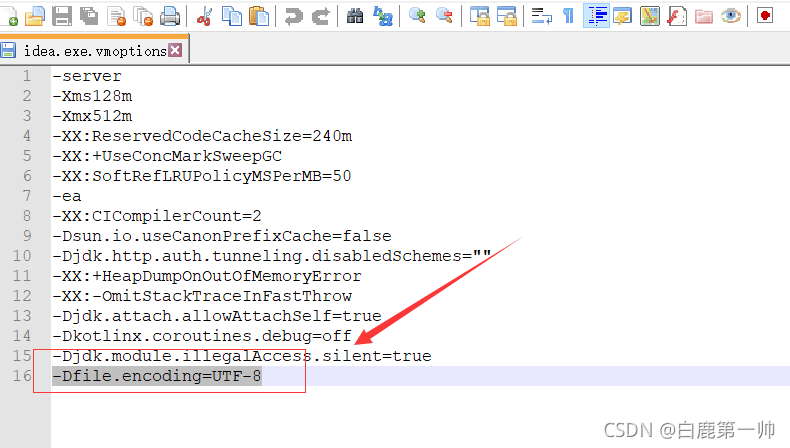790x448 pixels.
Task: Click the tunneling.disabledSchemes line
Action: 272,256
